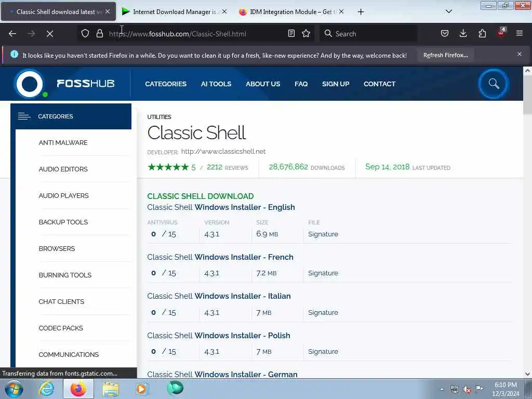Open Windows Start orb
The height and width of the screenshot is (399, 532).
click(14, 389)
